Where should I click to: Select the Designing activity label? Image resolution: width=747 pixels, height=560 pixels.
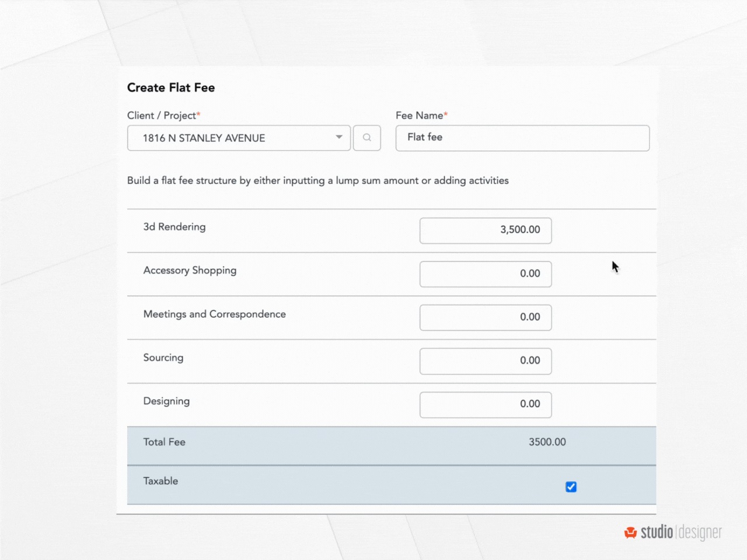click(166, 401)
